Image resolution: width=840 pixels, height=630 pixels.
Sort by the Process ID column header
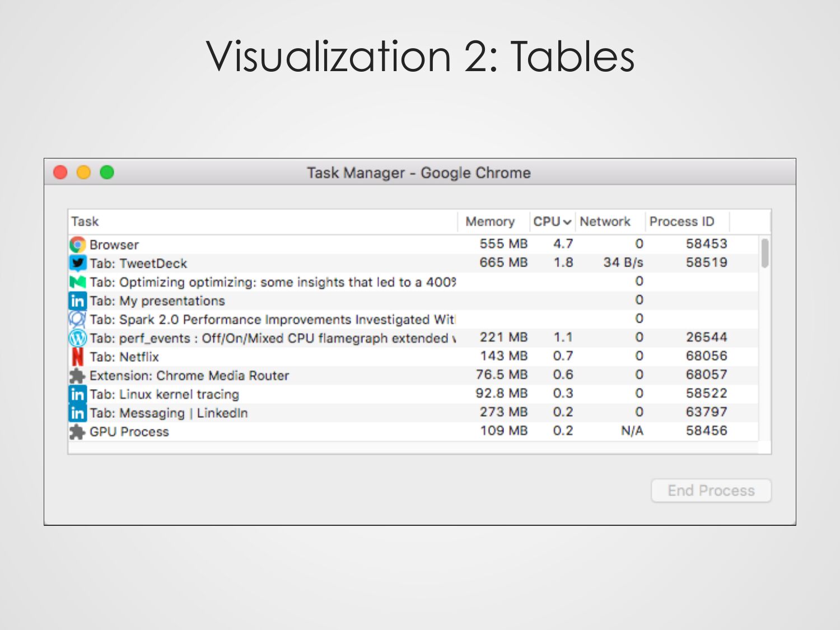[x=682, y=222]
